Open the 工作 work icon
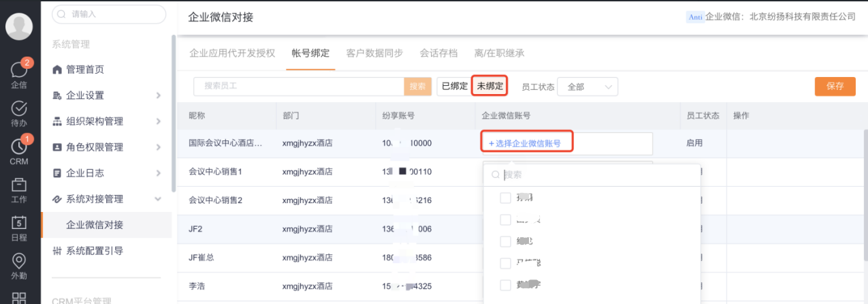Screen dimensions: 868x304 pyautogui.click(x=19, y=190)
